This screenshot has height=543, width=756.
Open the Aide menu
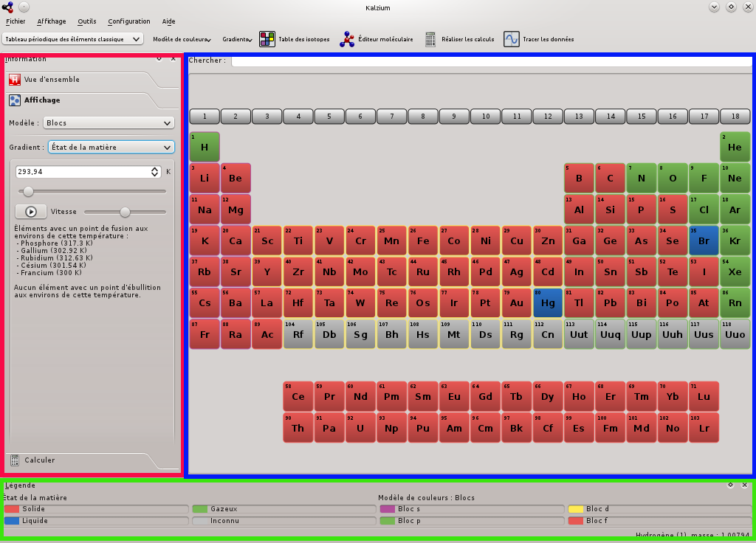pos(168,21)
